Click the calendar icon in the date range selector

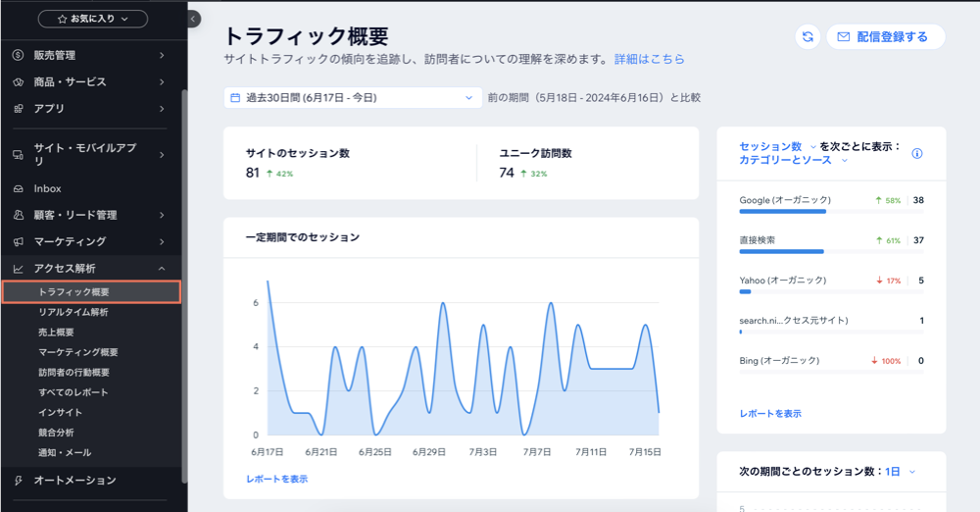235,98
